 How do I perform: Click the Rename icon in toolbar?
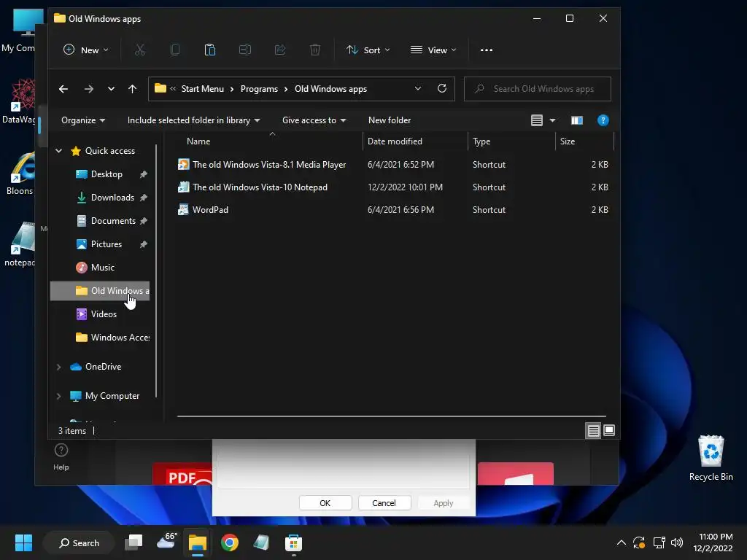245,50
